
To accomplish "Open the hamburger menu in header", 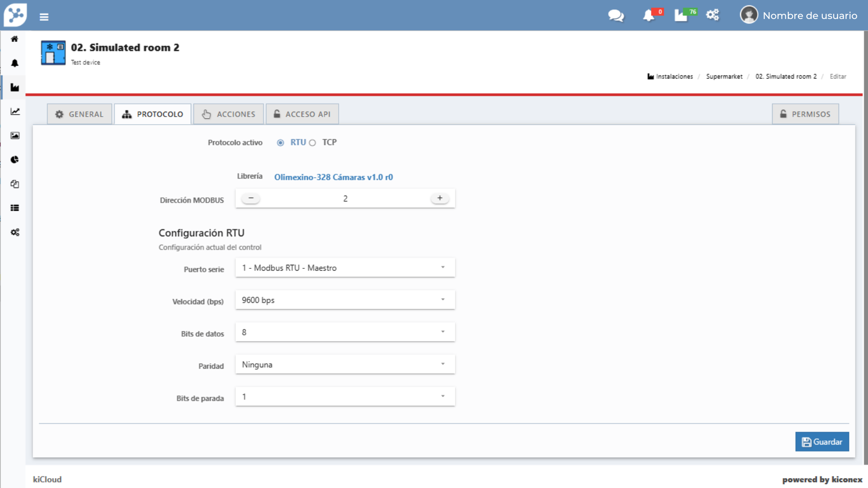I will (x=44, y=17).
